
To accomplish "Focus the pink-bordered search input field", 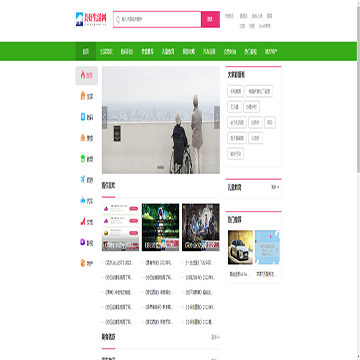I will pos(157,19).
